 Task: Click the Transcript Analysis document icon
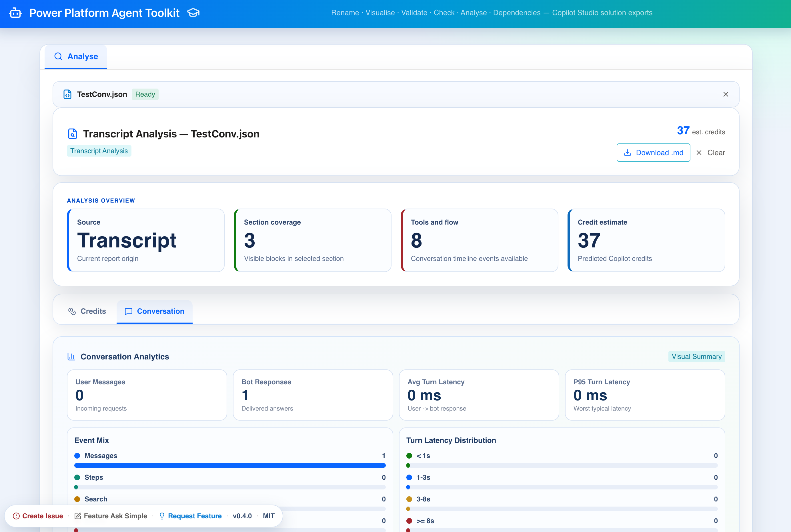(73, 134)
